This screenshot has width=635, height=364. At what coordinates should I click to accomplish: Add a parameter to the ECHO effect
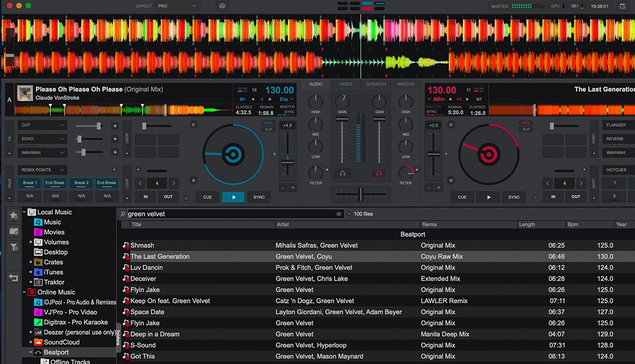tap(115, 139)
